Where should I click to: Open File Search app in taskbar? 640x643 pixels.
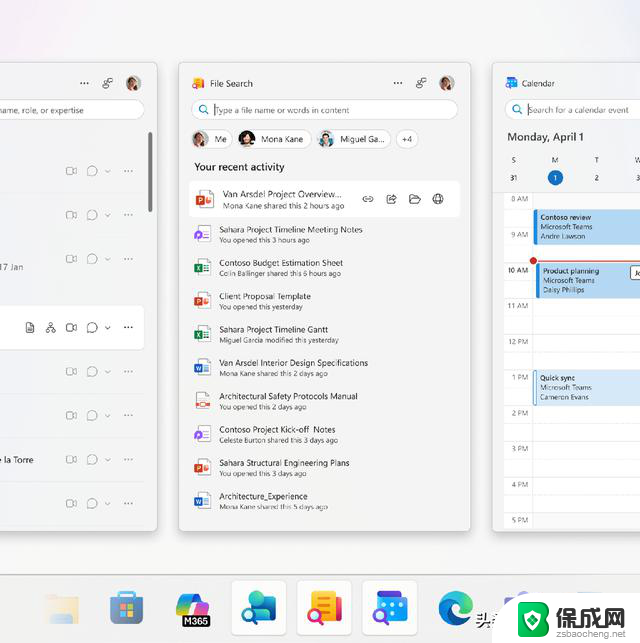pyautogui.click(x=324, y=608)
